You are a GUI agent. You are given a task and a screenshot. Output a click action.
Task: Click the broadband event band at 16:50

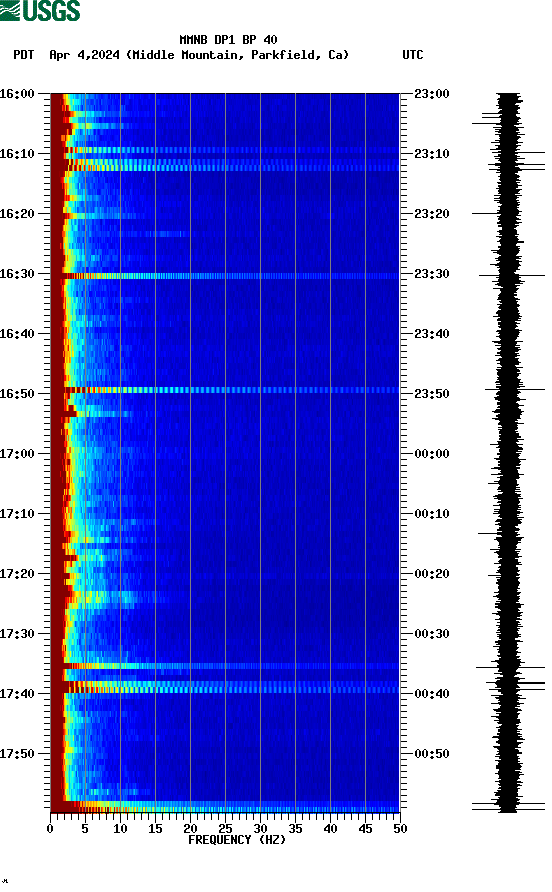pos(225,390)
